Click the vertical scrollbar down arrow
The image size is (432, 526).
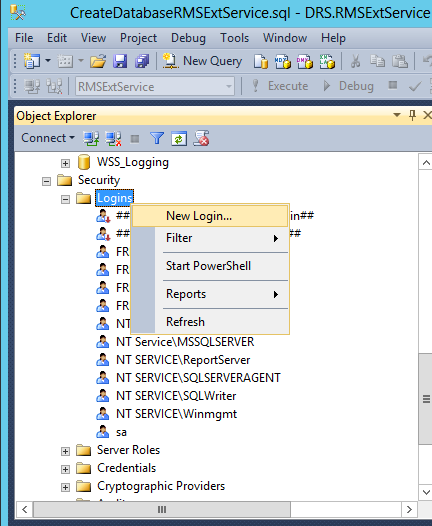426,492
